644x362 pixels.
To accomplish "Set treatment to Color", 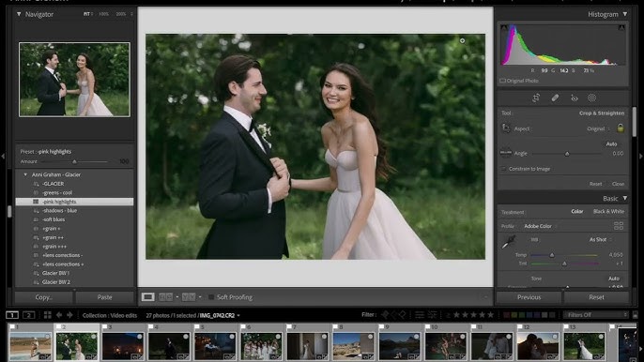I will (576, 211).
